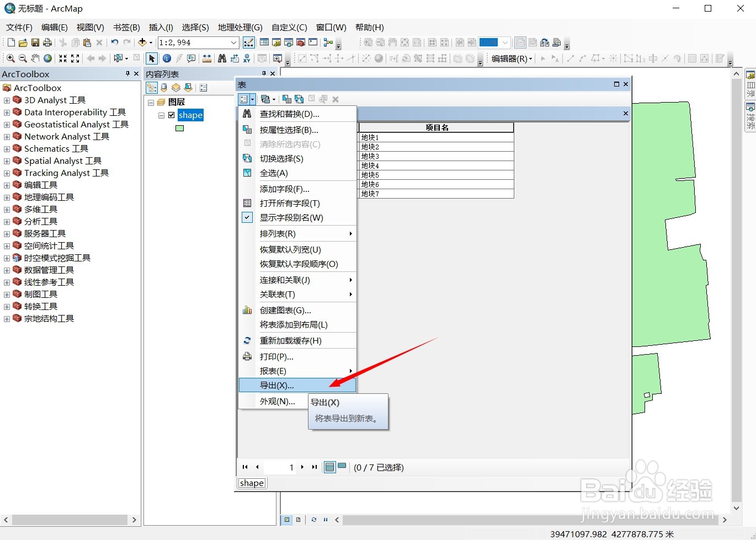Toggle visibility checkbox of the shape layer

(x=172, y=115)
